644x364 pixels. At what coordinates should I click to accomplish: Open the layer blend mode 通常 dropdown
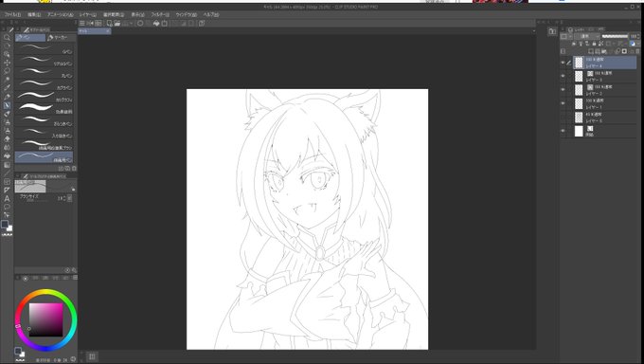point(587,37)
